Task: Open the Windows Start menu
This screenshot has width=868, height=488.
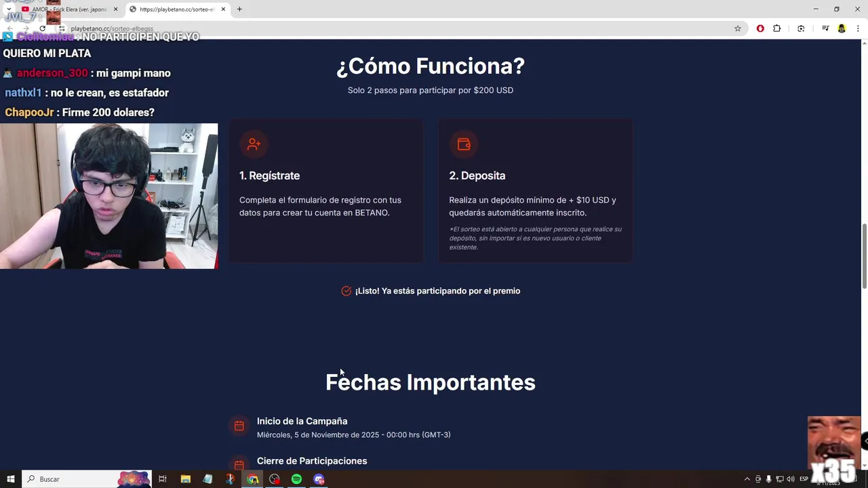Action: pyautogui.click(x=11, y=479)
